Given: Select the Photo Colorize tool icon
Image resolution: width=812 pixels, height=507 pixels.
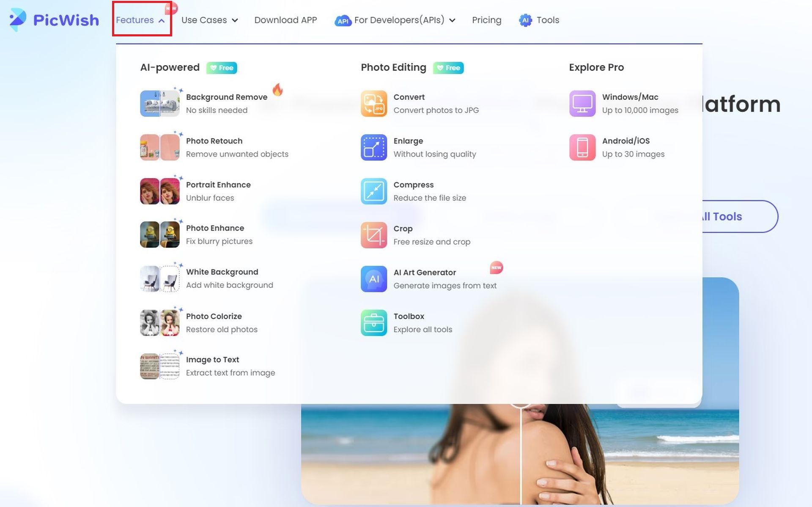Looking at the screenshot, I should (161, 322).
